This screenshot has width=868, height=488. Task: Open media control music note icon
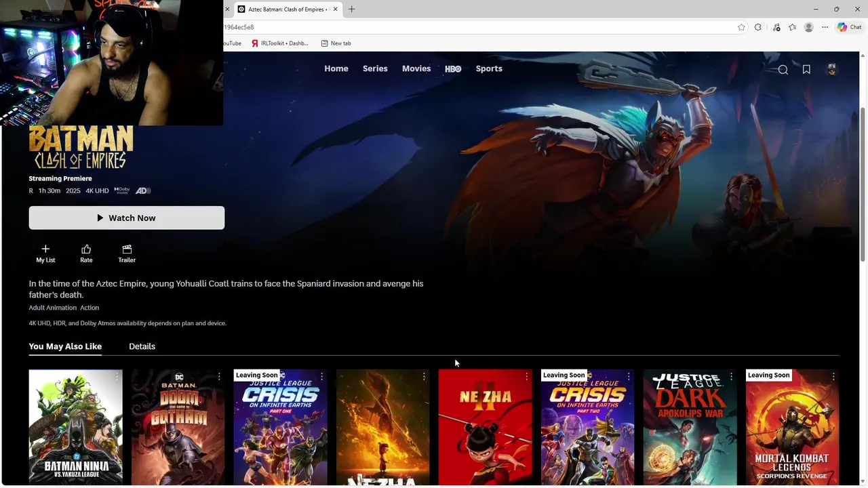[x=776, y=27]
